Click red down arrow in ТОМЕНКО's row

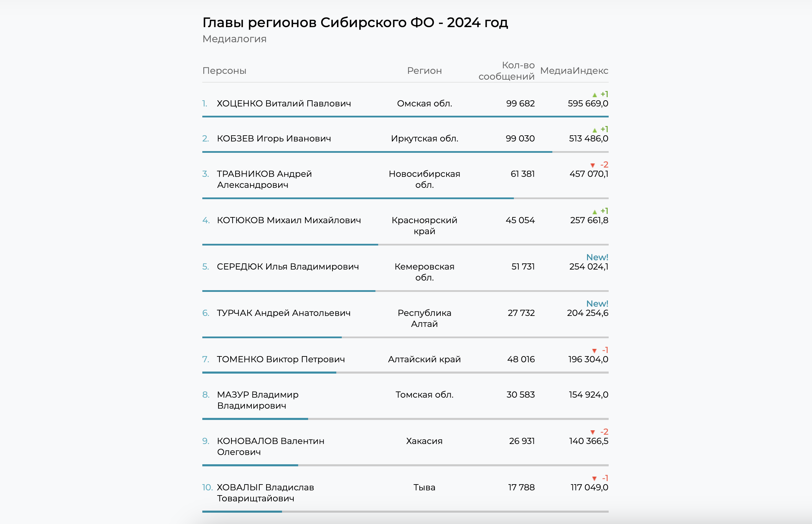coord(594,351)
